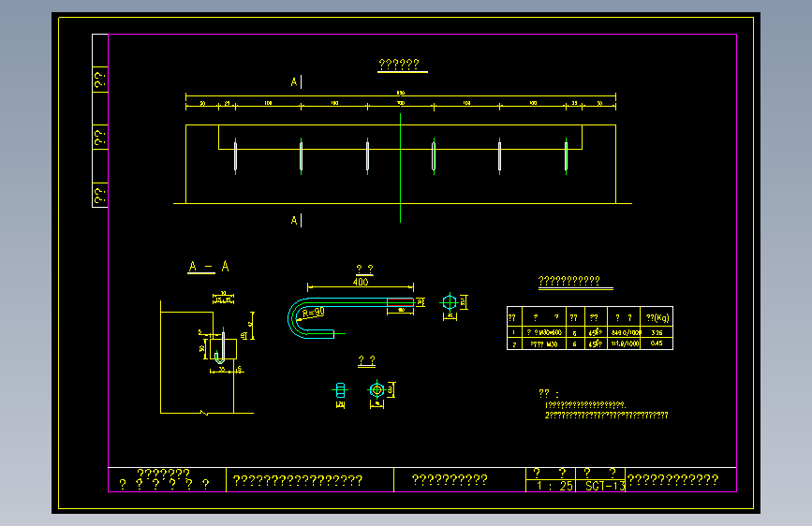The image size is (812, 526).
Task: Click the "111.9/1000" table cell
Action: pyautogui.click(x=624, y=343)
